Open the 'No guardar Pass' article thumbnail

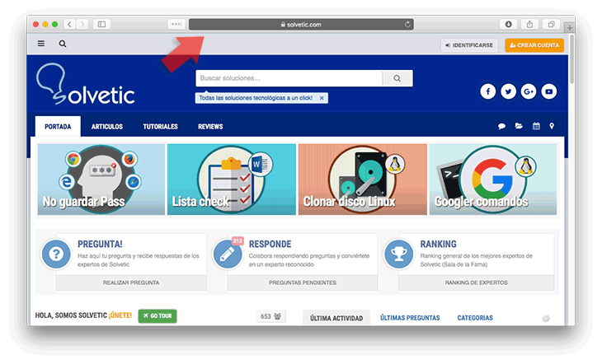pos(101,180)
